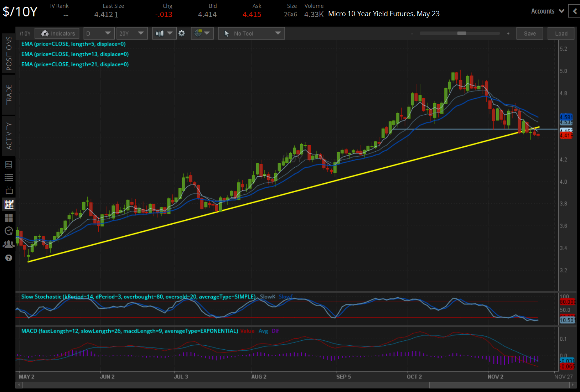
Task: Open the No Tool drawing dropdown
Action: pyautogui.click(x=251, y=33)
